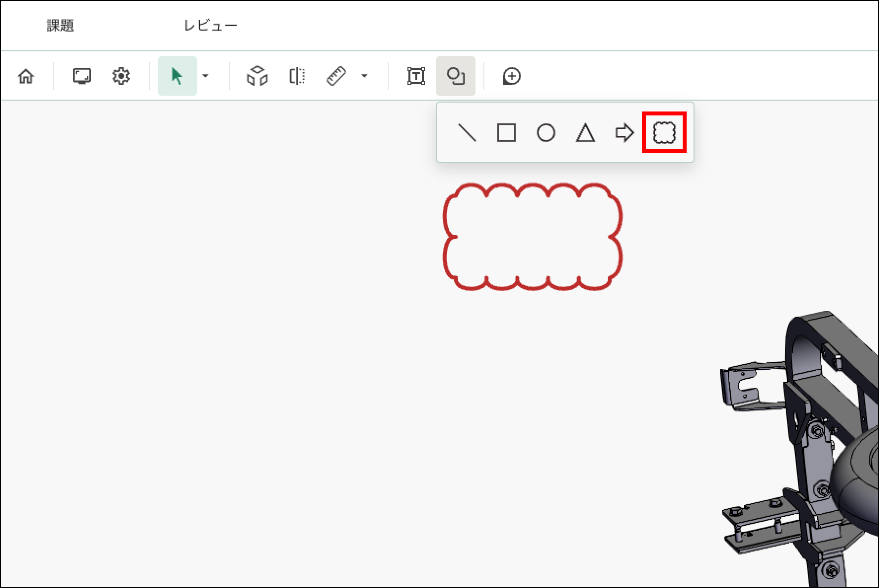
Task: Click the Home icon in toolbar
Action: 26,76
